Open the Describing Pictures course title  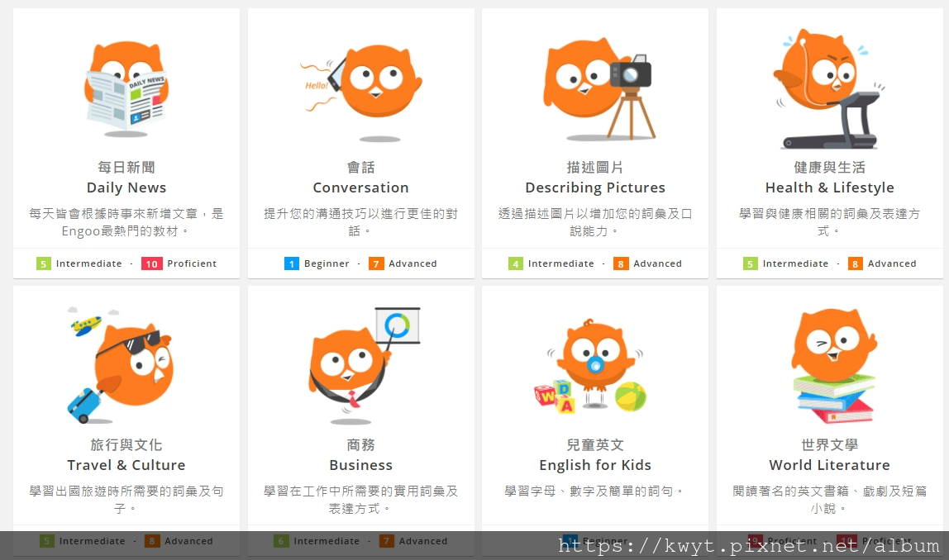595,187
